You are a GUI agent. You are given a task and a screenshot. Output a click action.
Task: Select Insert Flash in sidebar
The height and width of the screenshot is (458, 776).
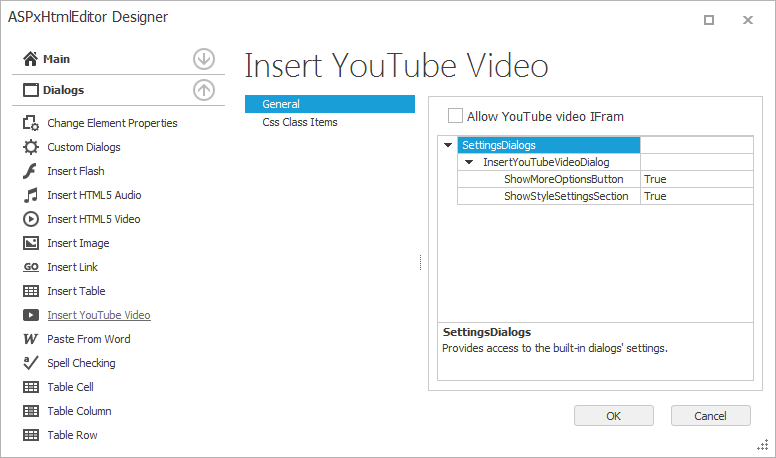click(76, 171)
